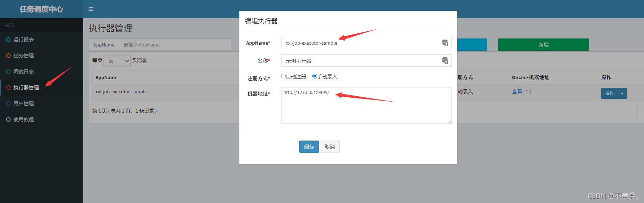Image resolution: width=644 pixels, height=203 pixels.
Task: Click the circle icon beside 执行器管理
Action: click(8, 88)
